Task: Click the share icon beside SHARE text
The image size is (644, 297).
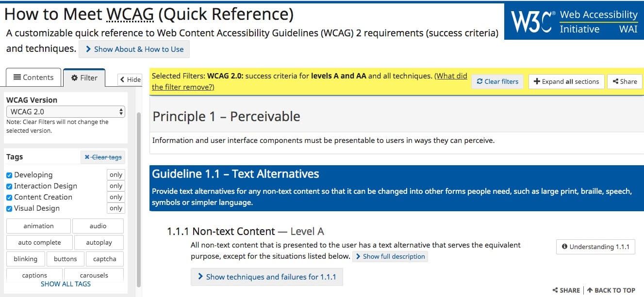Action: [x=555, y=290]
